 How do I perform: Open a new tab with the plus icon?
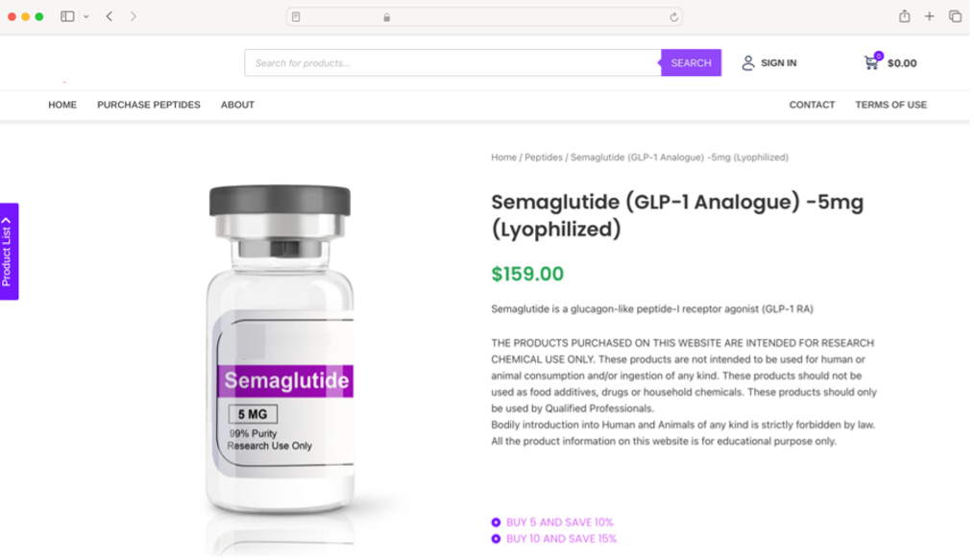929,16
